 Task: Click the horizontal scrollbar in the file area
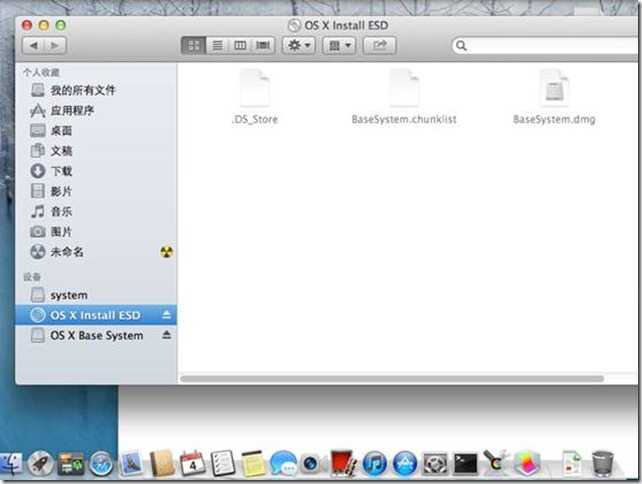tap(392, 379)
